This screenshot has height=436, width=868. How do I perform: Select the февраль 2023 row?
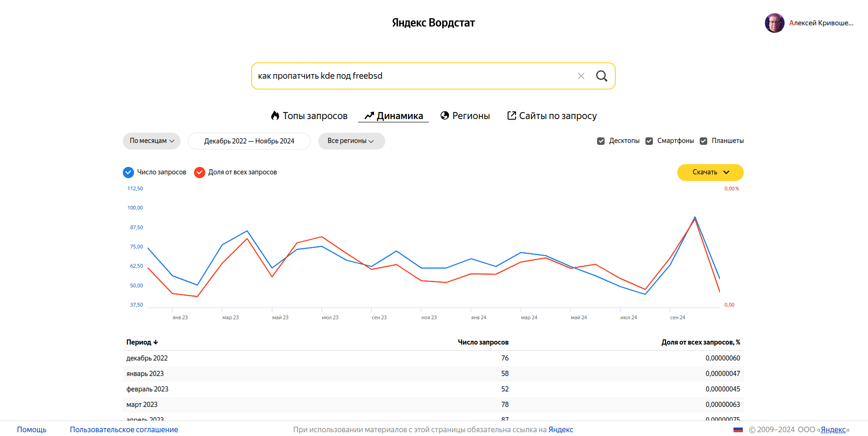(x=433, y=389)
